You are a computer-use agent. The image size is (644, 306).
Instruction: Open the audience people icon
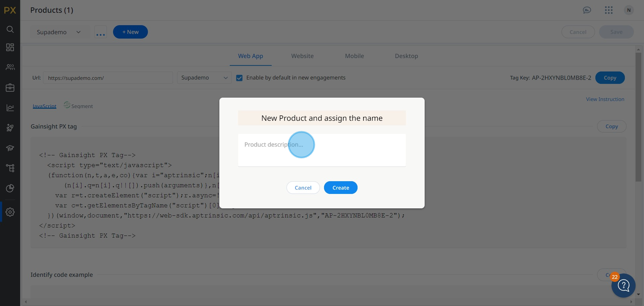pos(10,67)
